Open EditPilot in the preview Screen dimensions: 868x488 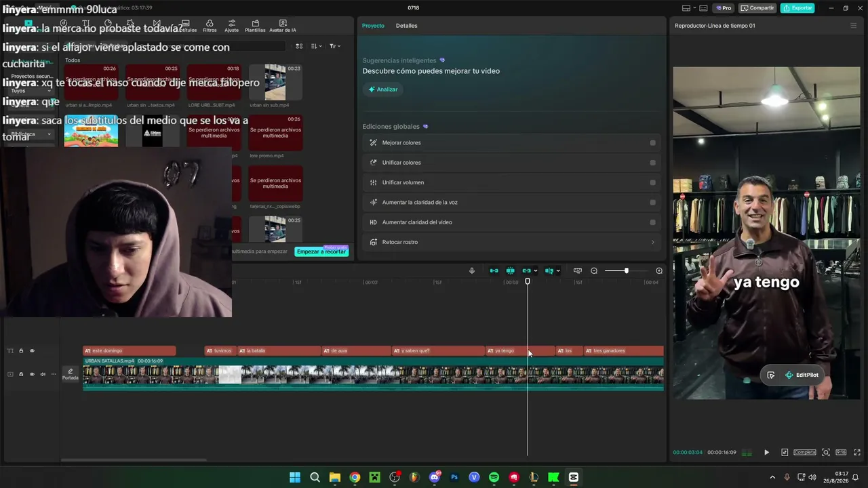pyautogui.click(x=802, y=375)
